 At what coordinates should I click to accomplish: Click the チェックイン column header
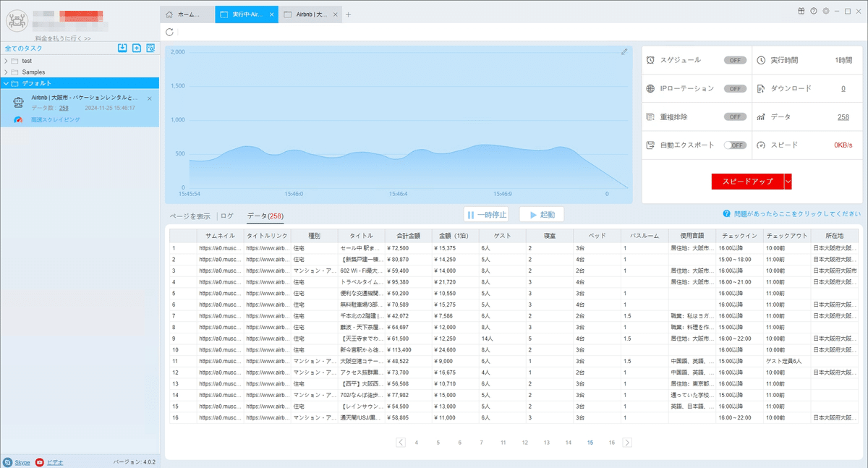tap(739, 236)
